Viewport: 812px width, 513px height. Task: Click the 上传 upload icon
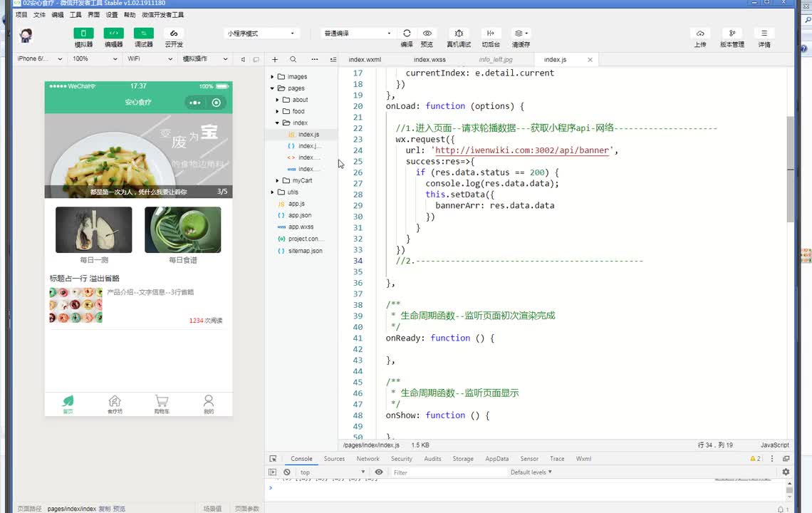coord(700,33)
